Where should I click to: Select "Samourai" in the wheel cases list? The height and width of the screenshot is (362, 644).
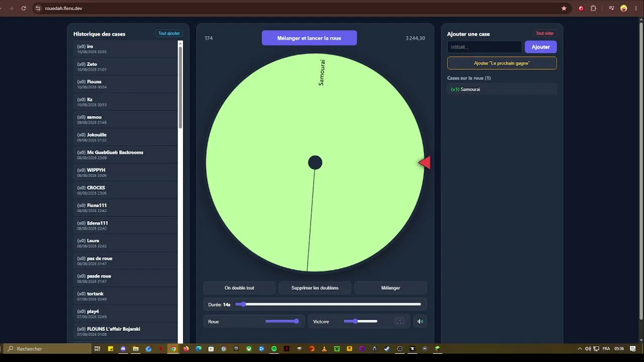pyautogui.click(x=502, y=89)
